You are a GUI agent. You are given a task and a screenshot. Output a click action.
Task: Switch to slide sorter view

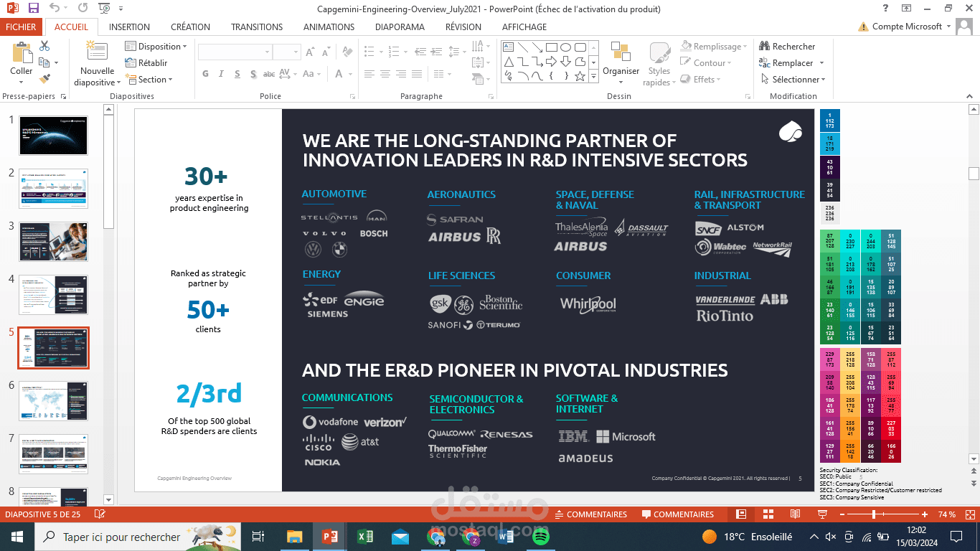768,514
